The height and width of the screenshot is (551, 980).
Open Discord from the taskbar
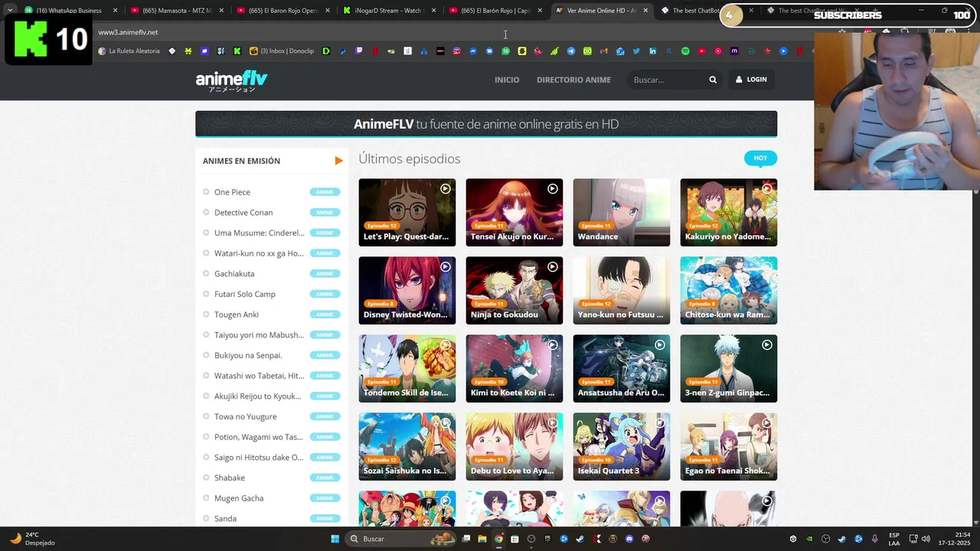click(x=629, y=539)
